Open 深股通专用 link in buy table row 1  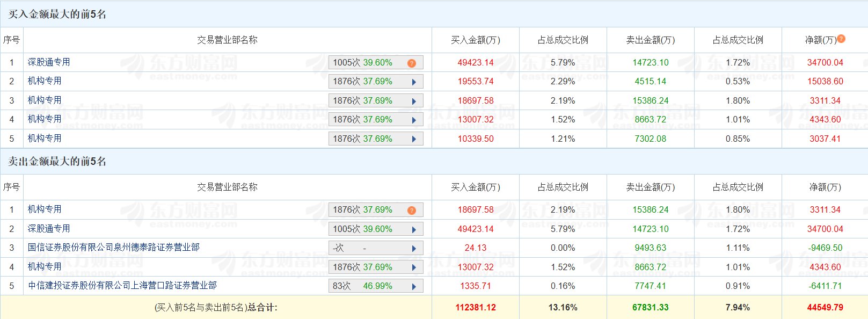[x=49, y=62]
